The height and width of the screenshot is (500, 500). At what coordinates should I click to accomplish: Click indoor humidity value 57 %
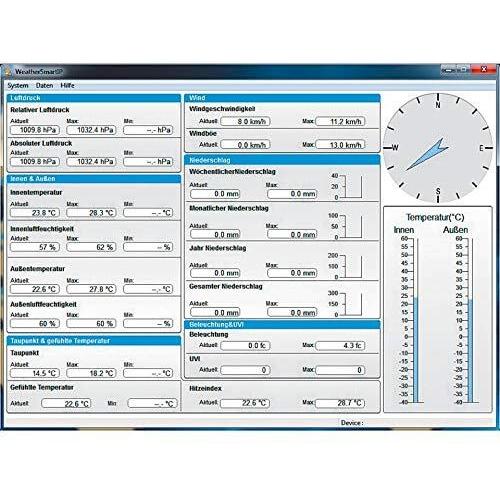(35, 247)
